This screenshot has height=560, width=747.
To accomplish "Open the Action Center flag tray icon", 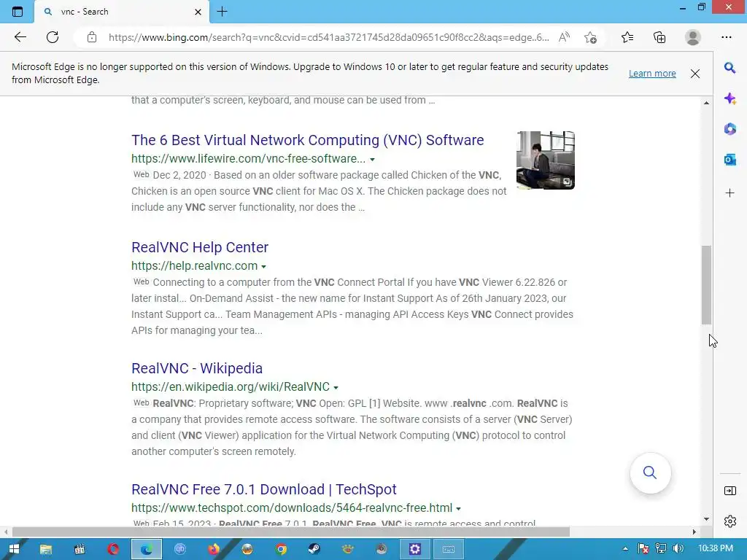I will coord(643,549).
